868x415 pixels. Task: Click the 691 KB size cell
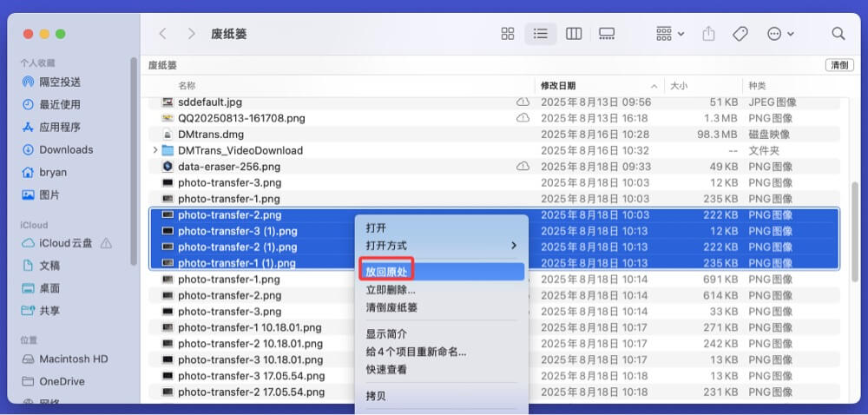pos(720,280)
